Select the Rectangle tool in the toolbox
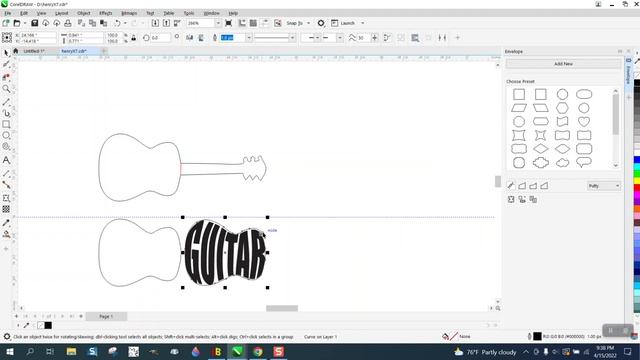This screenshot has height=360, width=640. pyautogui.click(x=6, y=124)
